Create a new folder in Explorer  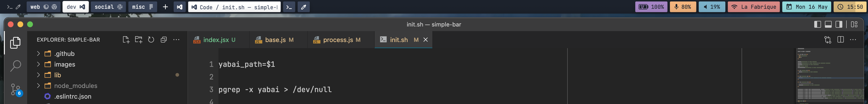coord(139,40)
